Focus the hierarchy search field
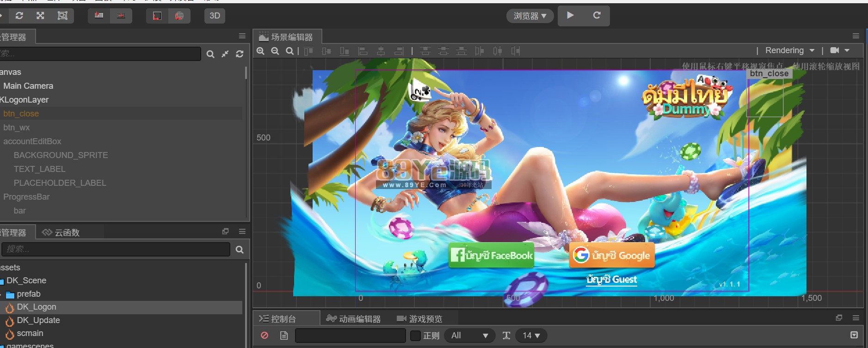 (x=100, y=54)
